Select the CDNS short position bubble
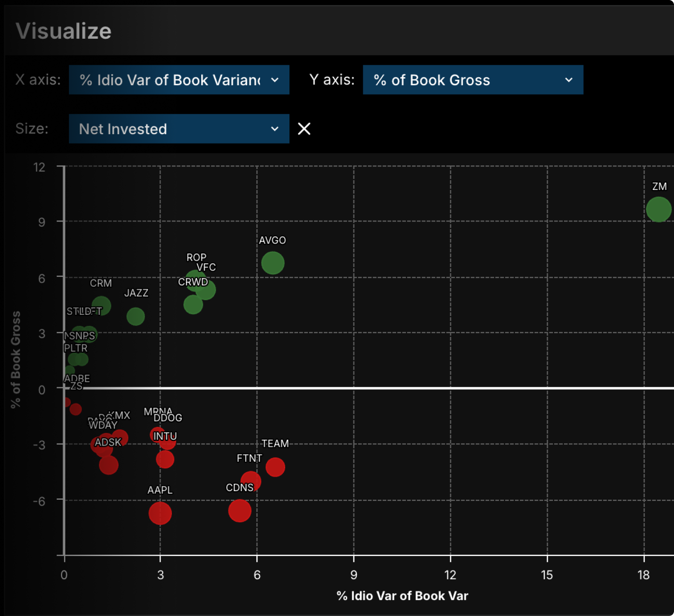This screenshot has width=674, height=616. click(x=240, y=510)
